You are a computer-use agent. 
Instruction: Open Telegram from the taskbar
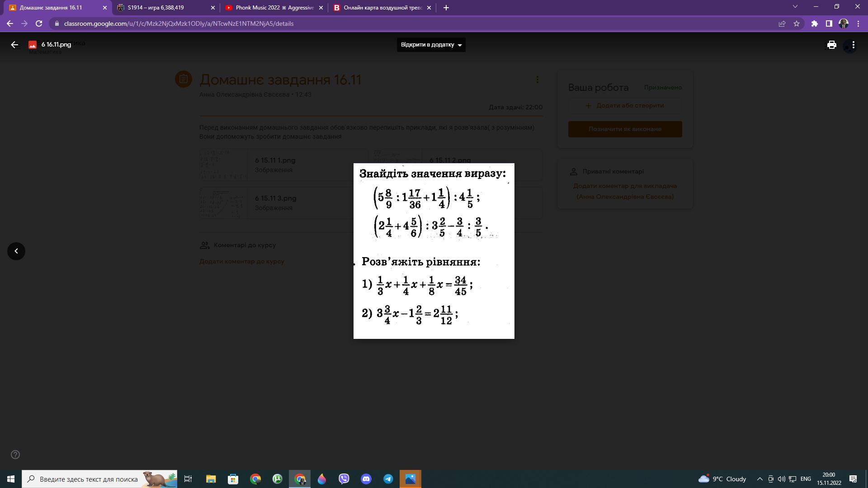[388, 479]
